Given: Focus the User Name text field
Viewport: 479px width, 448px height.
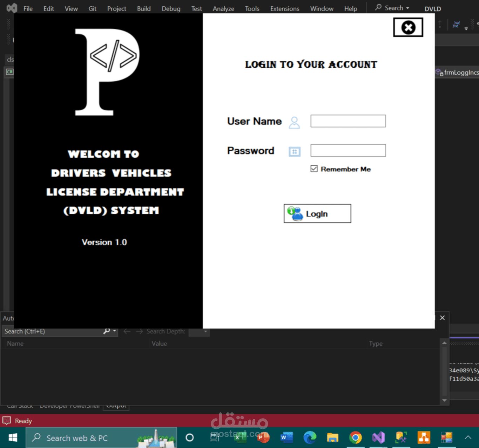Looking at the screenshot, I should (348, 121).
